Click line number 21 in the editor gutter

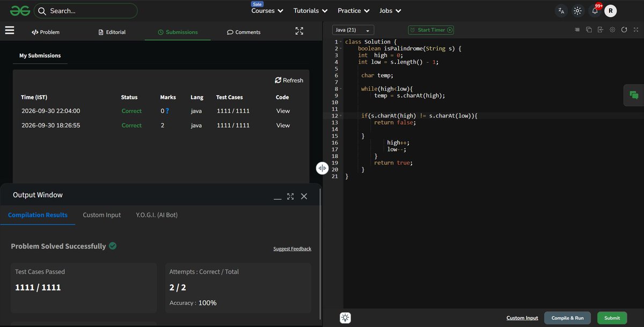pyautogui.click(x=335, y=176)
